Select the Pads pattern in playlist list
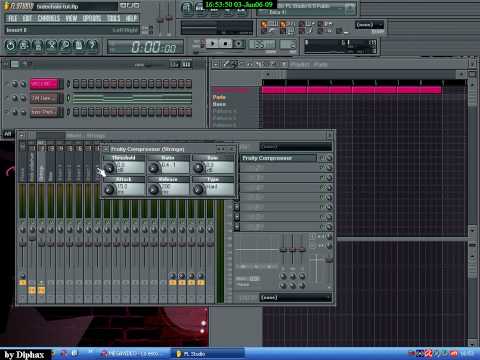The image size is (480, 360). click(219, 97)
